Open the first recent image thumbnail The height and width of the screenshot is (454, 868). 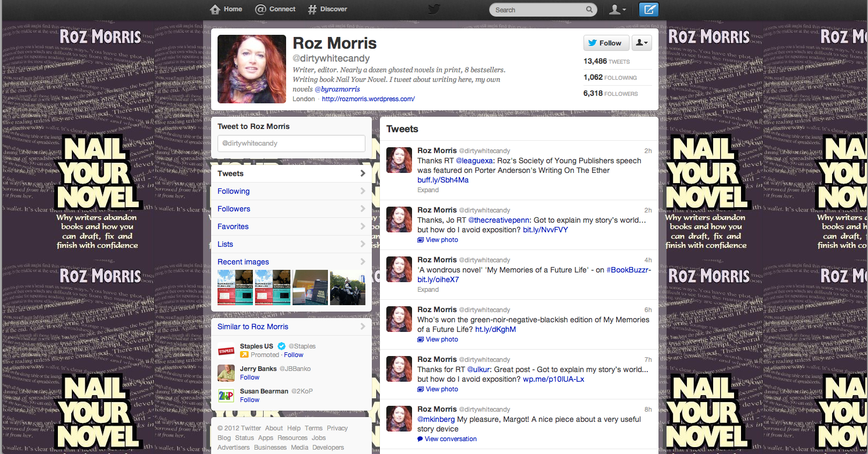tap(235, 287)
